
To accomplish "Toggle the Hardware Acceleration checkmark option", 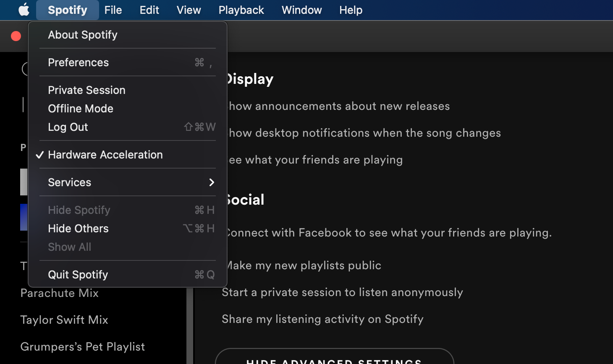I will [105, 155].
